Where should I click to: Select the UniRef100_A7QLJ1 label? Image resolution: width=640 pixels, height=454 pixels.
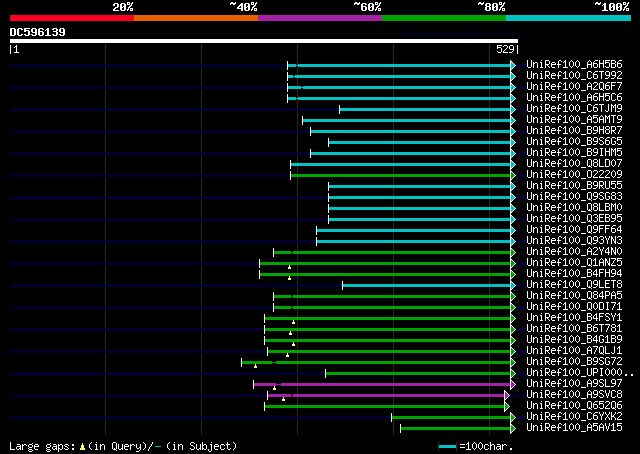(x=574, y=351)
